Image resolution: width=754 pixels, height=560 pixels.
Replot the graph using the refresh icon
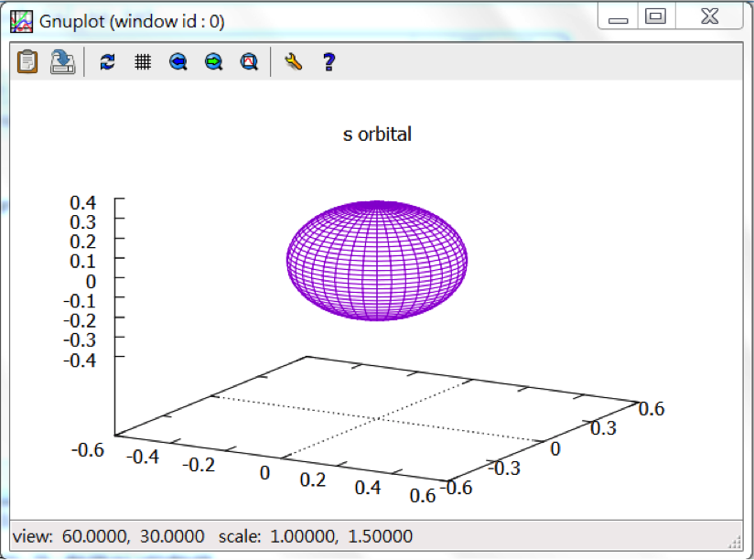coord(107,61)
